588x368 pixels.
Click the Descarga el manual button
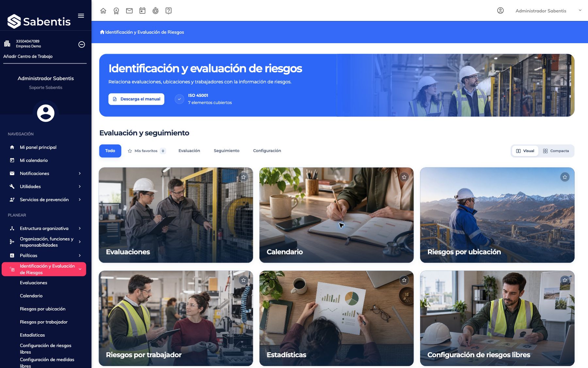pyautogui.click(x=137, y=99)
